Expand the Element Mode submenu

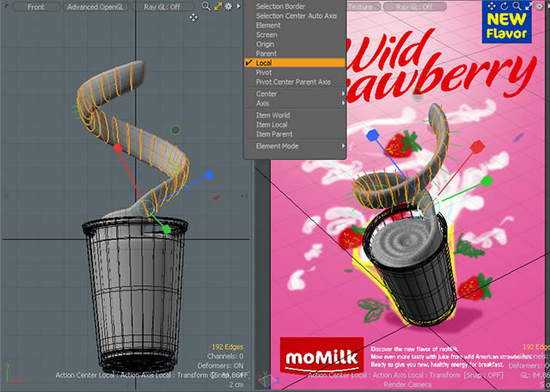point(295,146)
